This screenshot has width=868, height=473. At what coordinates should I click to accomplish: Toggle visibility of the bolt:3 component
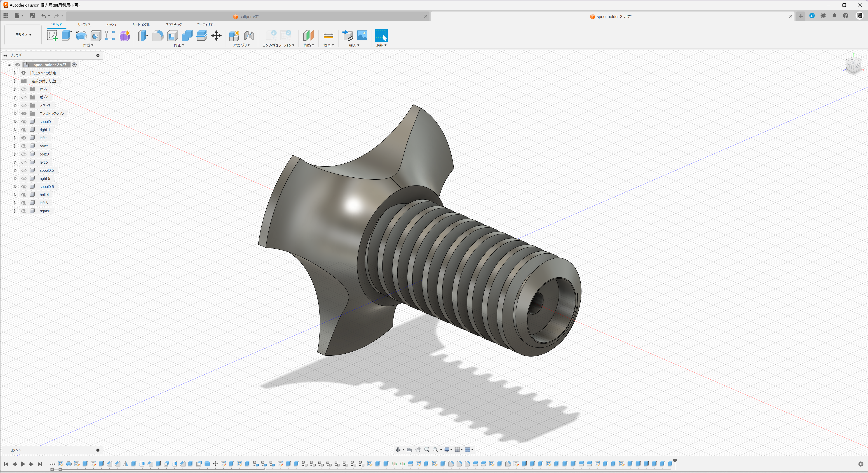[24, 154]
